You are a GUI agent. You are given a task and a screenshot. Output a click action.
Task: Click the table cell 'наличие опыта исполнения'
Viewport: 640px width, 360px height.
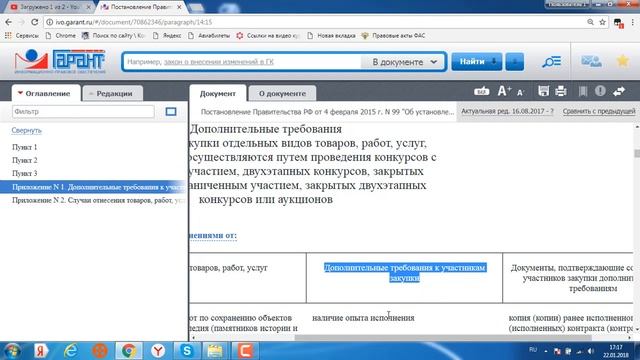(363, 318)
